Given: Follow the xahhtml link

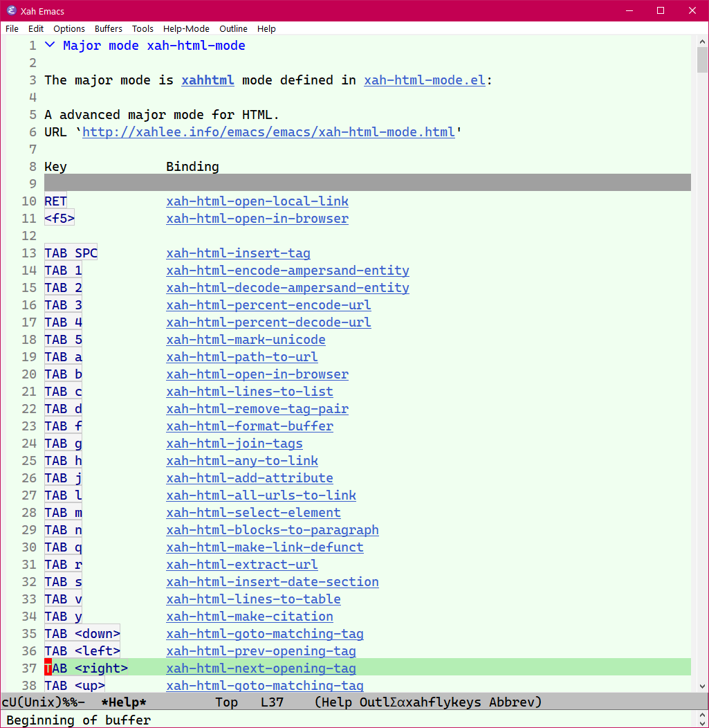Looking at the screenshot, I should 208,80.
